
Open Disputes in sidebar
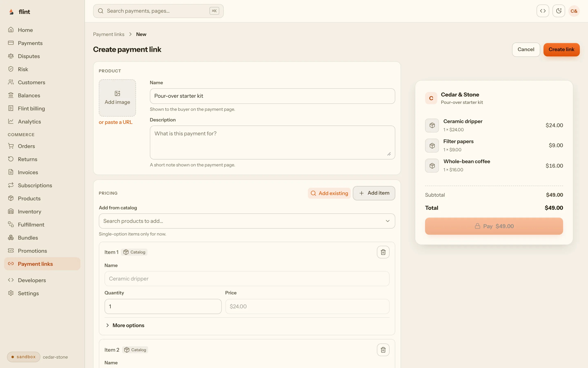(42, 56)
